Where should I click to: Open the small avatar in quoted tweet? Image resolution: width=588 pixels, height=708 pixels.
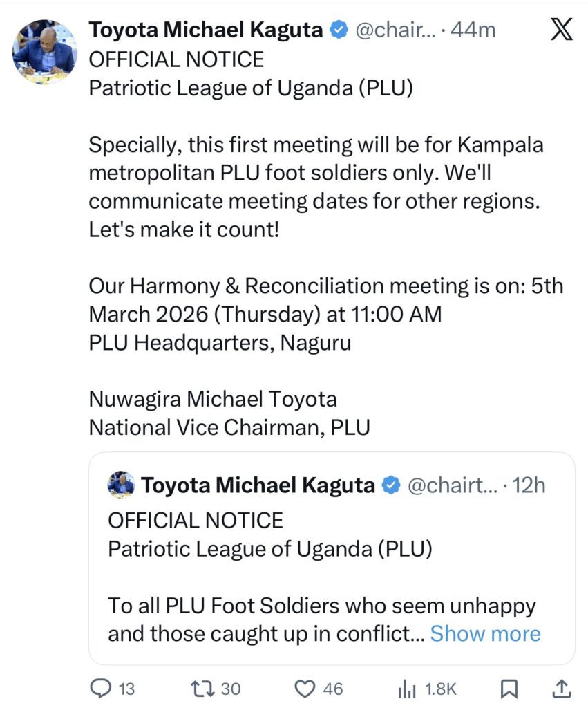click(x=121, y=485)
